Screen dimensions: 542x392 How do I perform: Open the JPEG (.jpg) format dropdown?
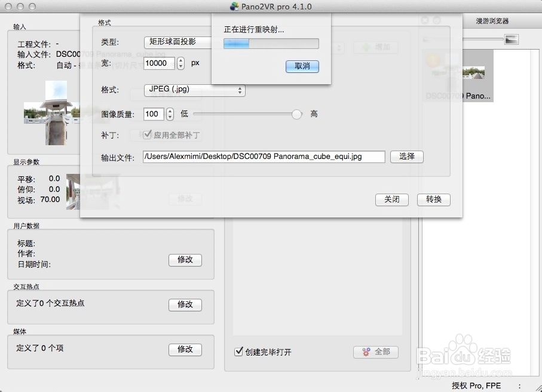(x=194, y=90)
